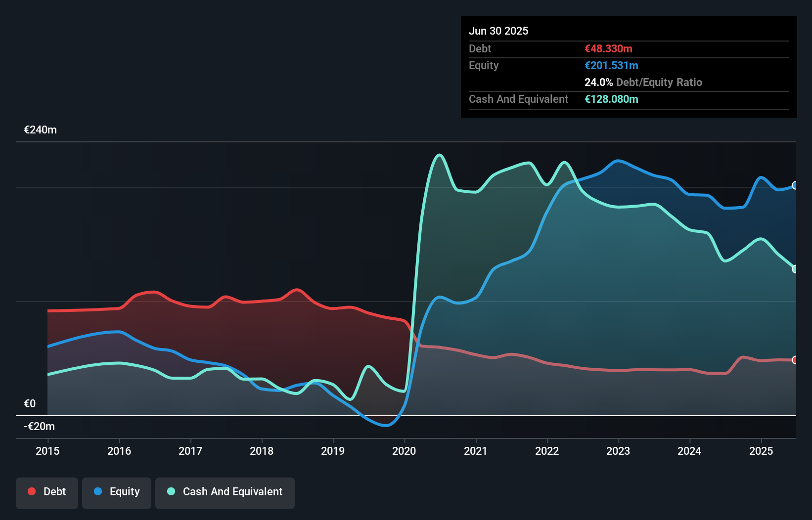Viewport: 812px width, 520px height.
Task: Click the red Debt legend dot
Action: click(31, 491)
